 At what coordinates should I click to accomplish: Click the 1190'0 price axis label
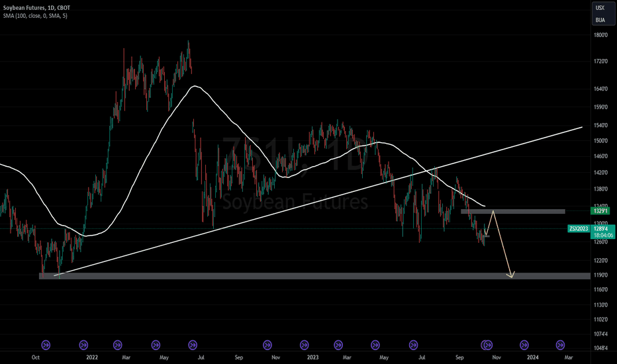point(600,275)
